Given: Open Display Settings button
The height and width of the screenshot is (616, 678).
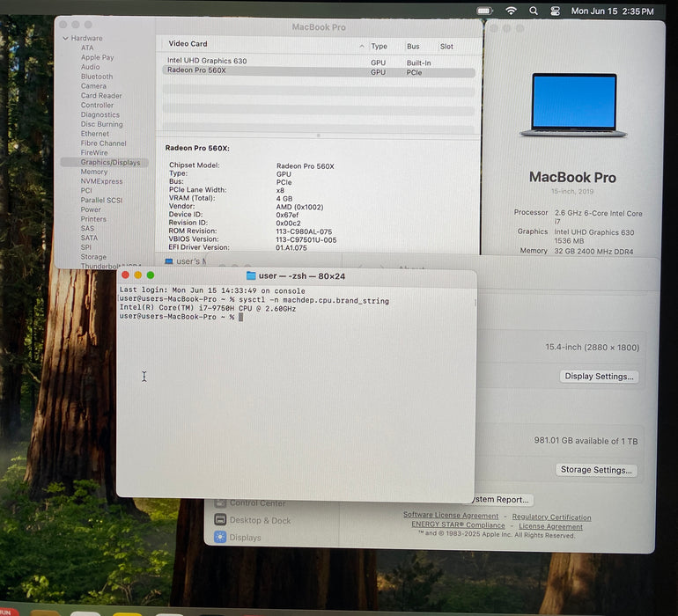Looking at the screenshot, I should [x=599, y=376].
